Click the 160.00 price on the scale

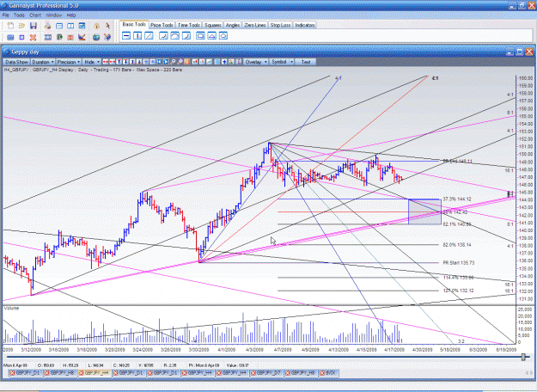coord(526,78)
